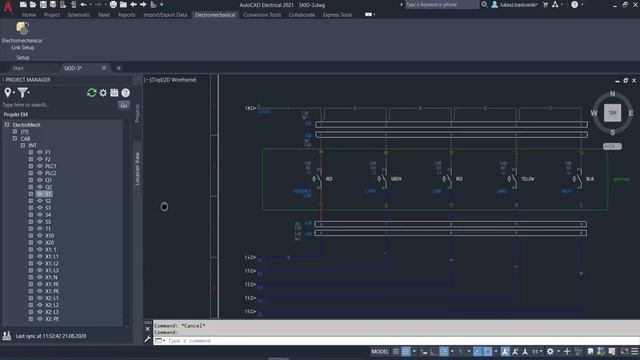Toggle visibility eye for X1: N
This screenshot has height=360, width=640.
(40, 277)
